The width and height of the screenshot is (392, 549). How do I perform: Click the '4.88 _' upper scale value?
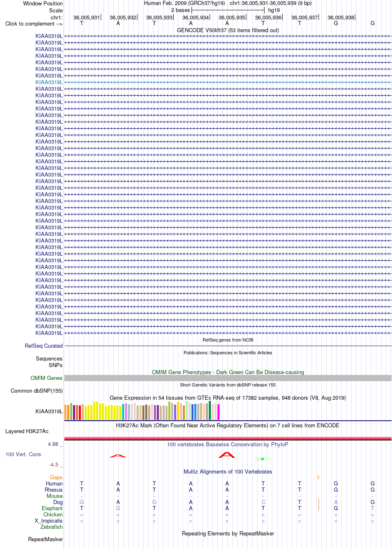click(55, 444)
